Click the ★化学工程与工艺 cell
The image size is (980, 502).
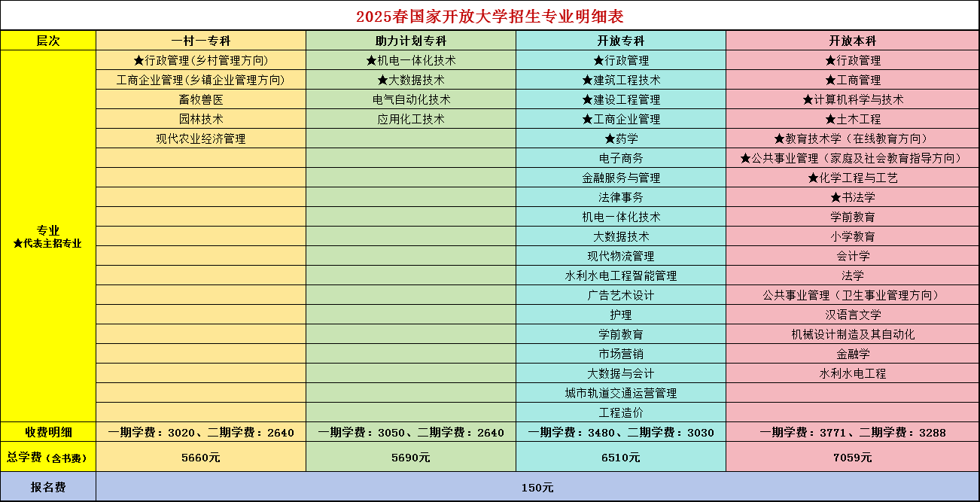point(853,178)
